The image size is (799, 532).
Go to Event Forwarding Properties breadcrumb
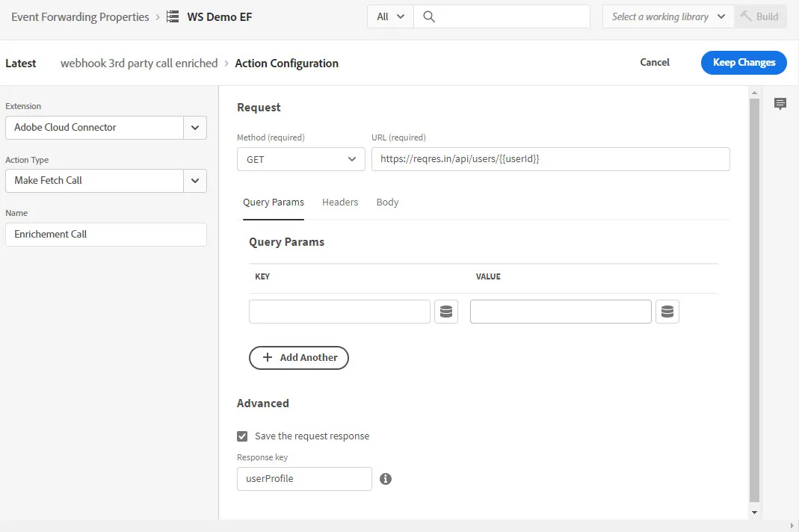click(80, 17)
